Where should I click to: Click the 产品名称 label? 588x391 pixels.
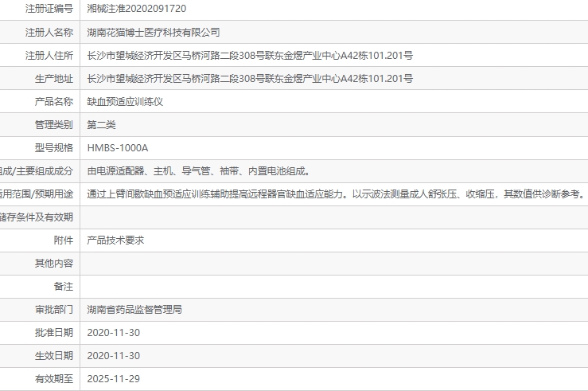coord(54,102)
